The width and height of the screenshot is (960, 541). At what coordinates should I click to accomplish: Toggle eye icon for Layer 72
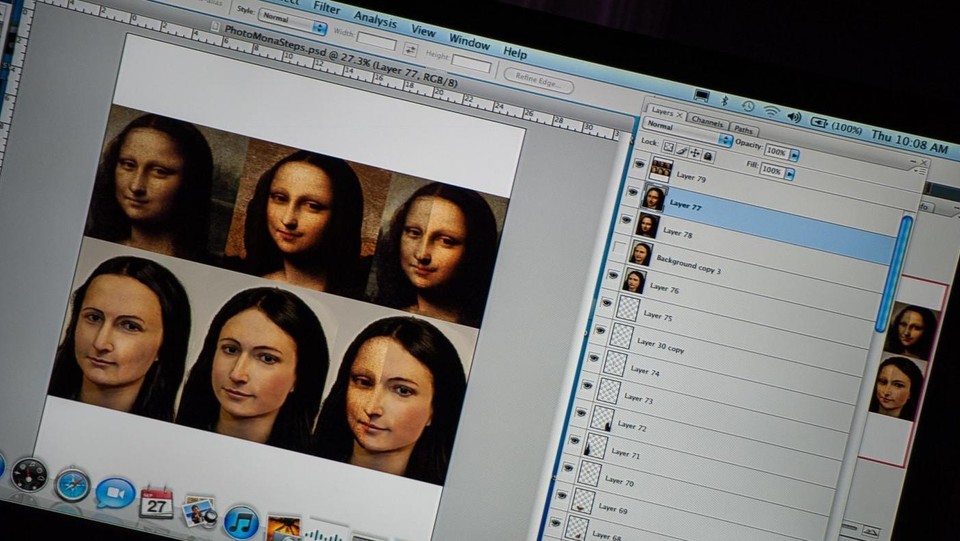(580, 412)
